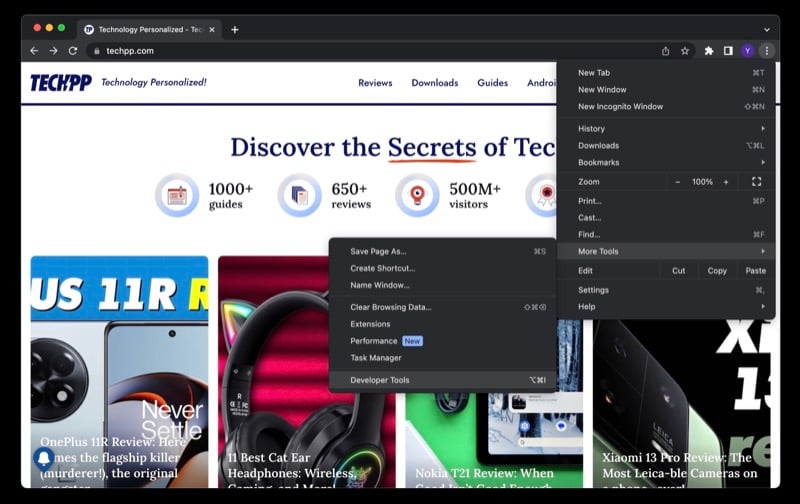This screenshot has height=504, width=800.
Task: Choose Find... from menu
Action: coord(666,235)
